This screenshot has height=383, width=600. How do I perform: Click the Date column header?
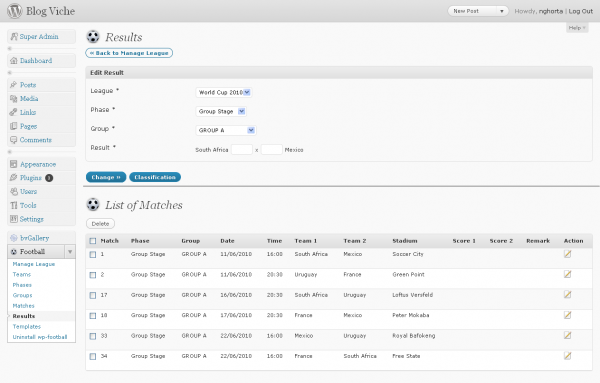tap(227, 241)
